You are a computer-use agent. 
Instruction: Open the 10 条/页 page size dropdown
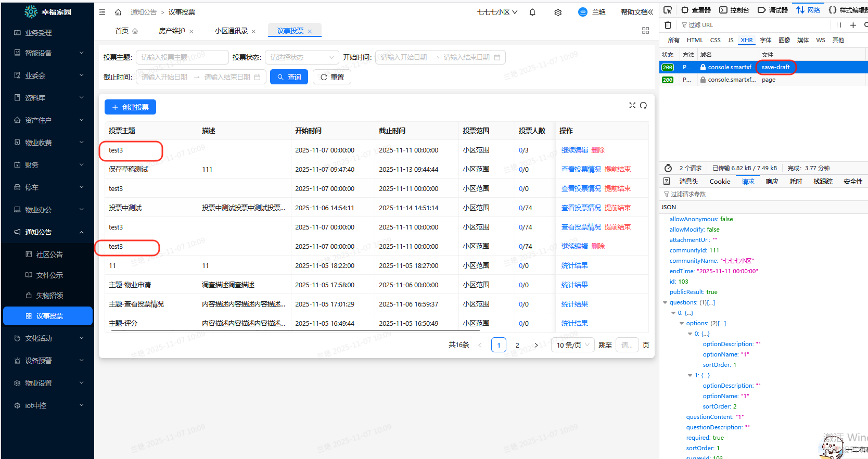coord(572,345)
